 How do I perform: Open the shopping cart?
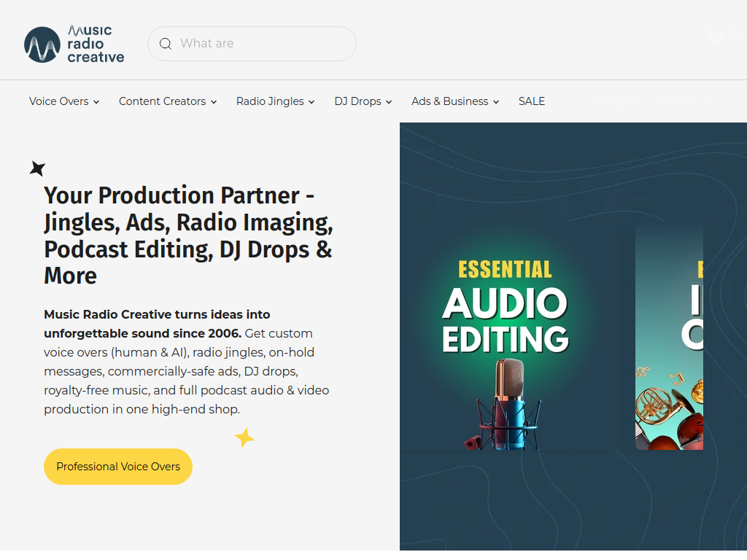coord(715,37)
